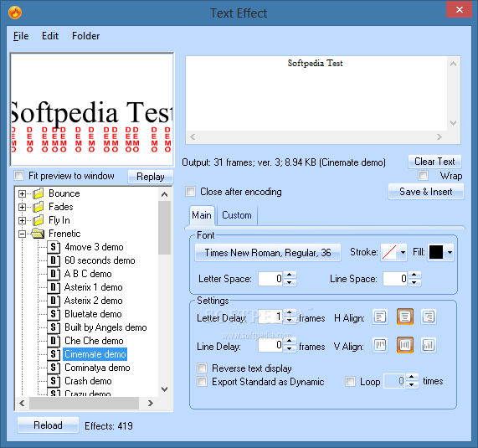This screenshot has width=478, height=448.
Task: Click the D icon beside Asterix 1 demo
Action: (54, 287)
